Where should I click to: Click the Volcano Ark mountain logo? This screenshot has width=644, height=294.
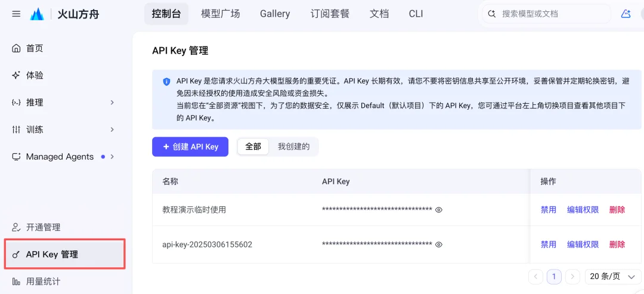pyautogui.click(x=37, y=14)
